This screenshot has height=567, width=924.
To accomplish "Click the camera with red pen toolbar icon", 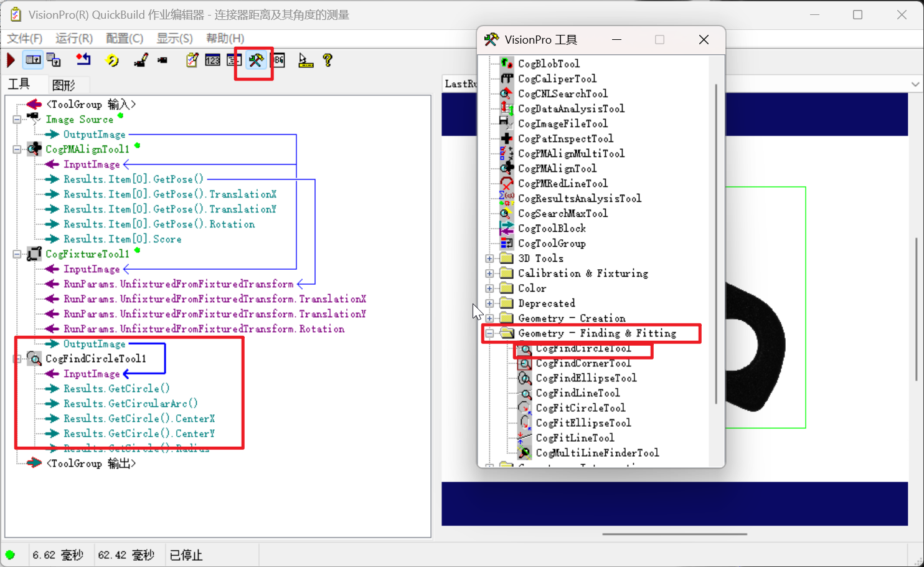I will 141,60.
